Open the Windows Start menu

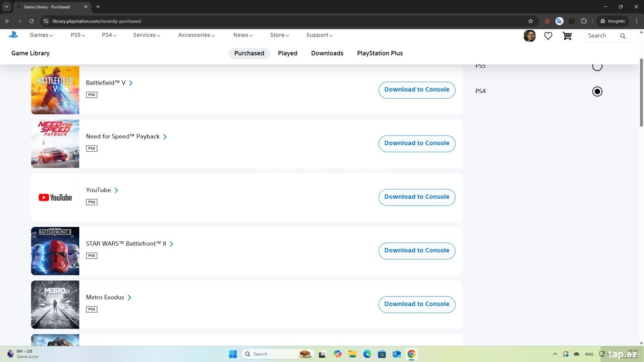[233, 354]
